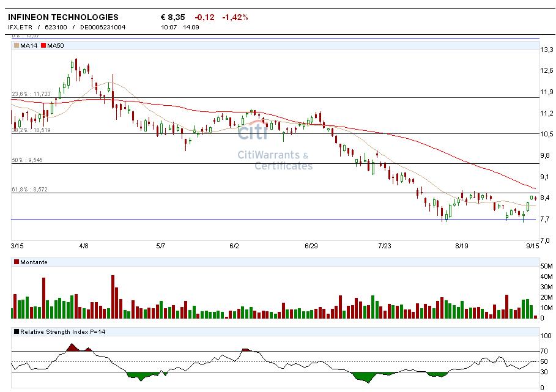Click the Montante volume panel label
This screenshot has width=556, height=392.
click(x=34, y=262)
